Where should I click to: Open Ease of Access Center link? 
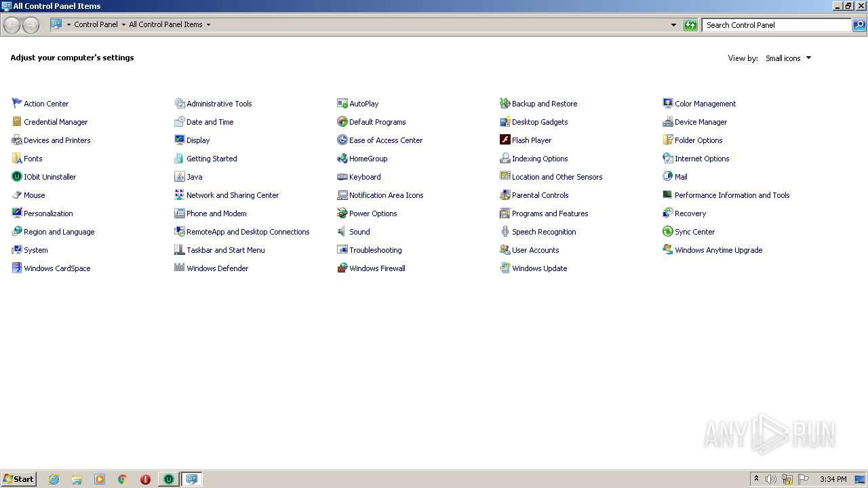tap(386, 140)
